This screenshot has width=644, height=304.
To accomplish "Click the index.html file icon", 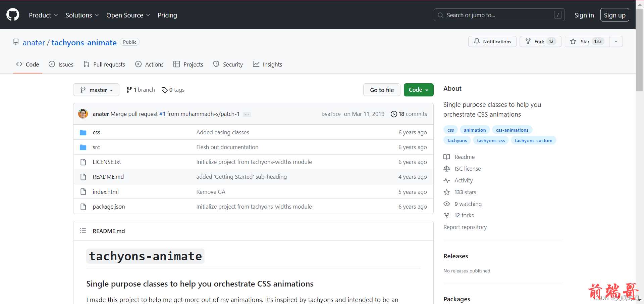I will [x=83, y=192].
